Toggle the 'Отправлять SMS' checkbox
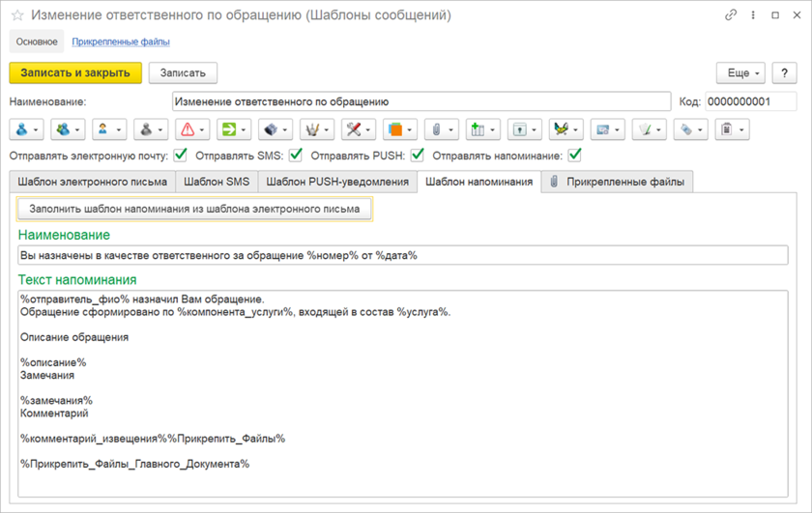 pos(296,155)
